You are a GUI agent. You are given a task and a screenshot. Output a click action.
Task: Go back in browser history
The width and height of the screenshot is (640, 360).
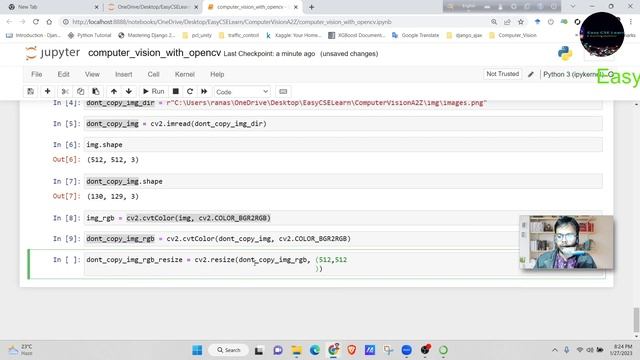9,22
